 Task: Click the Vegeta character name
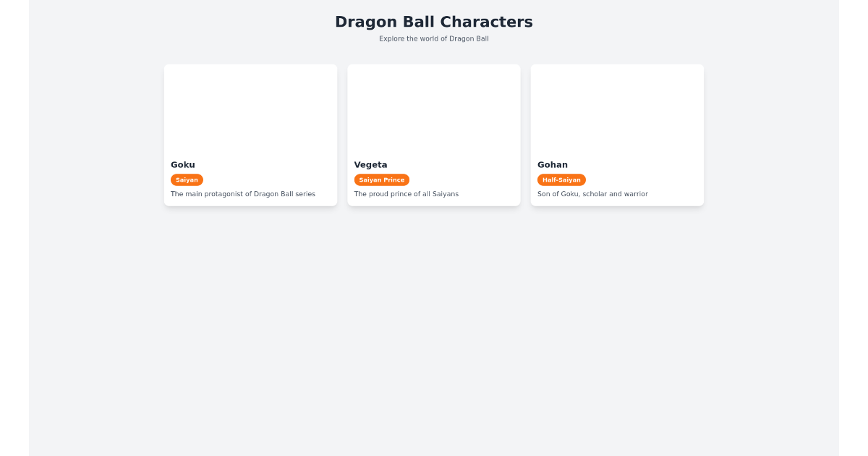pyautogui.click(x=370, y=164)
